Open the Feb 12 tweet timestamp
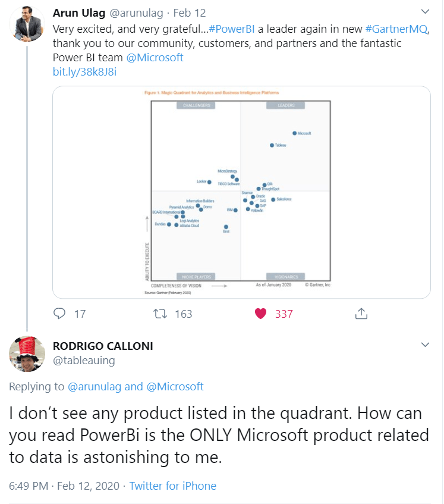The image size is (444, 504). coord(190,13)
